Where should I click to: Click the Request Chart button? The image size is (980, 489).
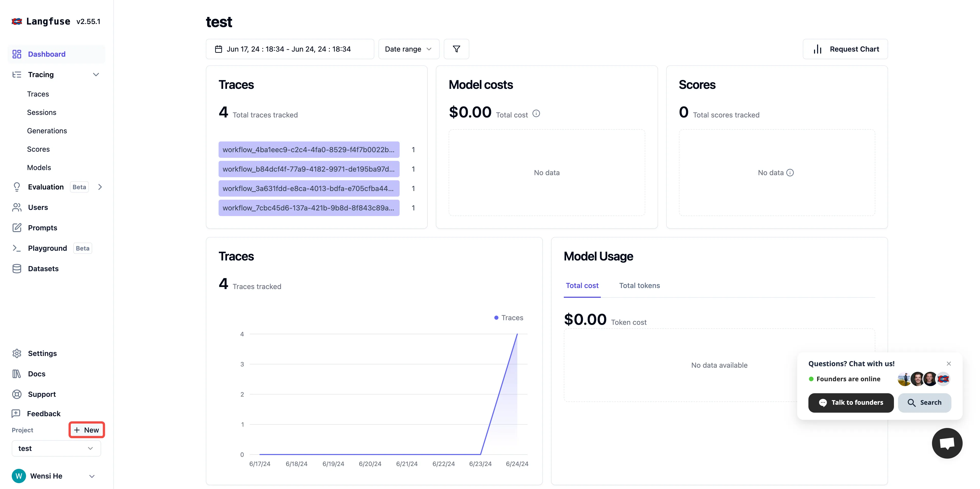pos(845,49)
